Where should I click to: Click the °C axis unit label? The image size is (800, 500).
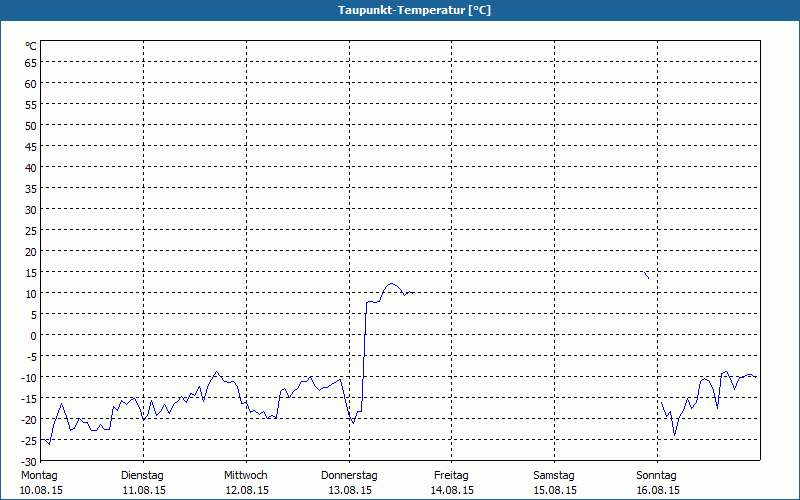click(x=31, y=46)
